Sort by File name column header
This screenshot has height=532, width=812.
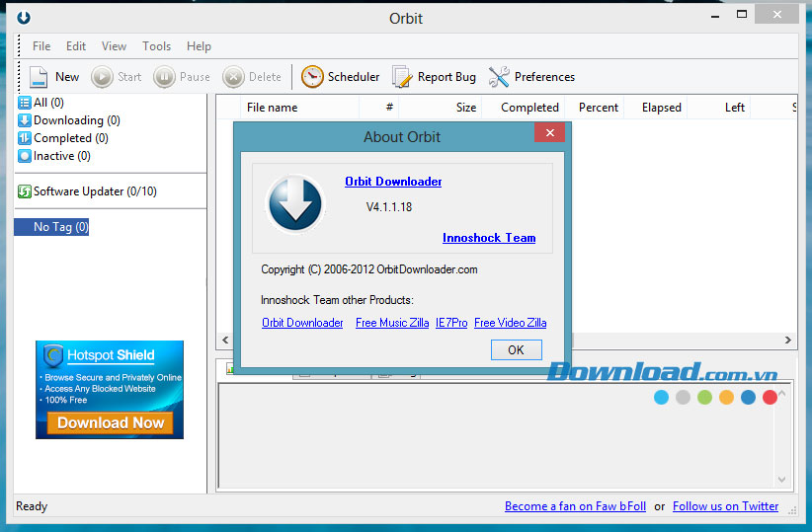300,108
